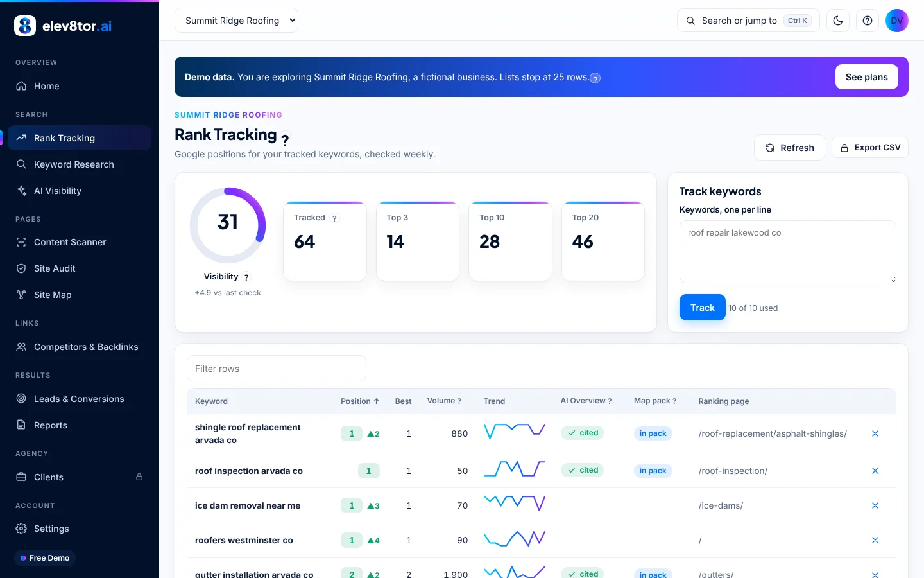The image size is (924, 578).
Task: Open Competitors & Backlinks
Action: pos(80,347)
